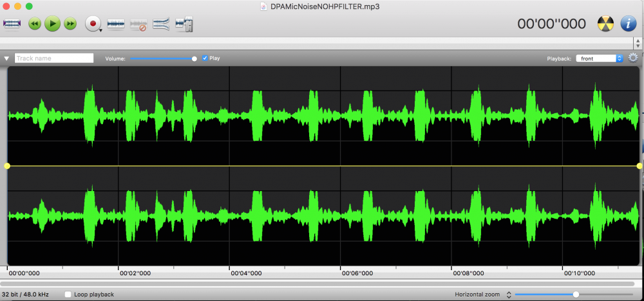This screenshot has width=644, height=301.
Task: Open record options arrow beside record button
Action: pos(100,30)
